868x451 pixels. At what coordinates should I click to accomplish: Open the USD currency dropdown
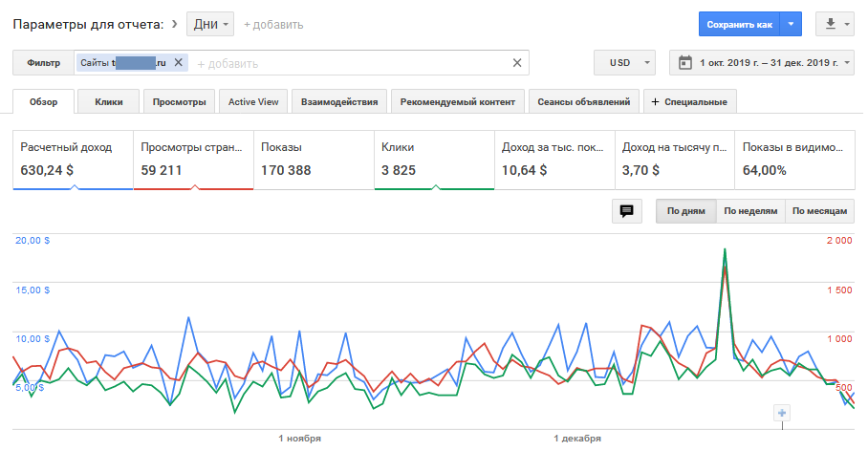624,62
